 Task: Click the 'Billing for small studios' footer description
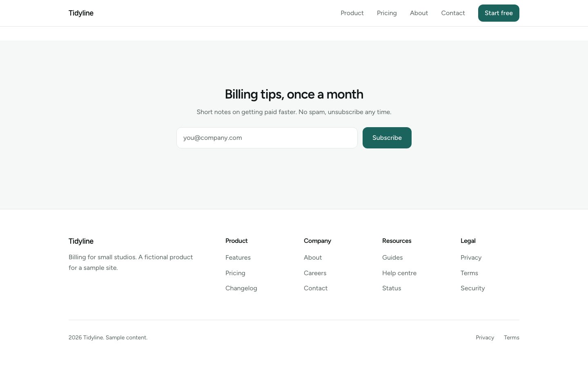[x=131, y=263]
